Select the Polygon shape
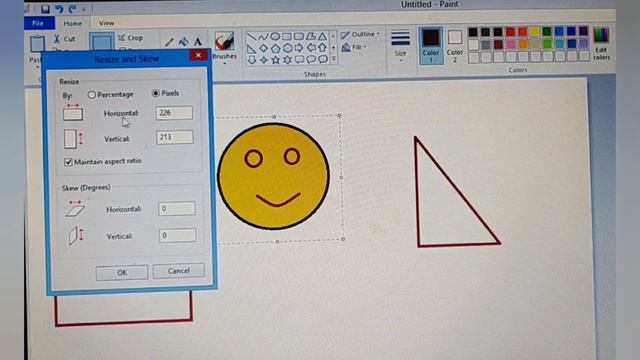640x360 pixels. (x=311, y=37)
